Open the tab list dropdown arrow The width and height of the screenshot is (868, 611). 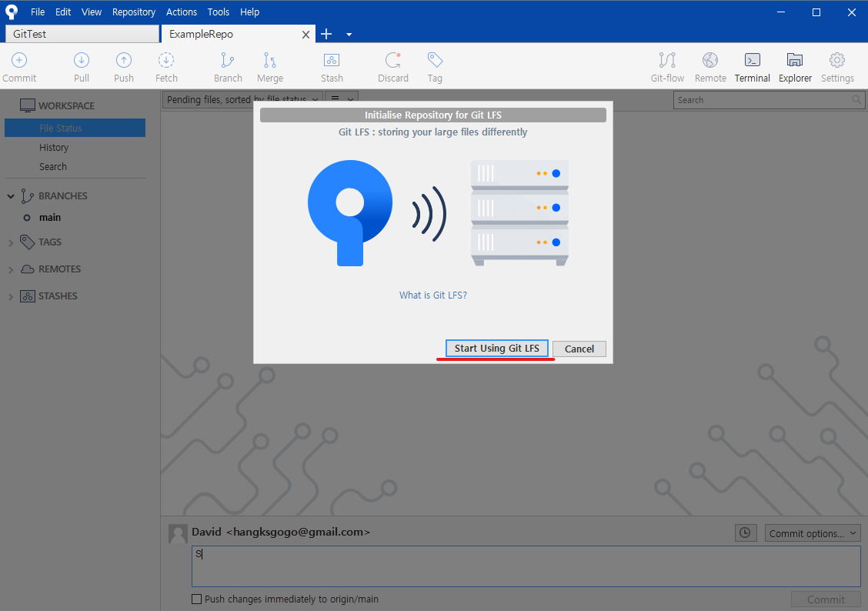(349, 35)
